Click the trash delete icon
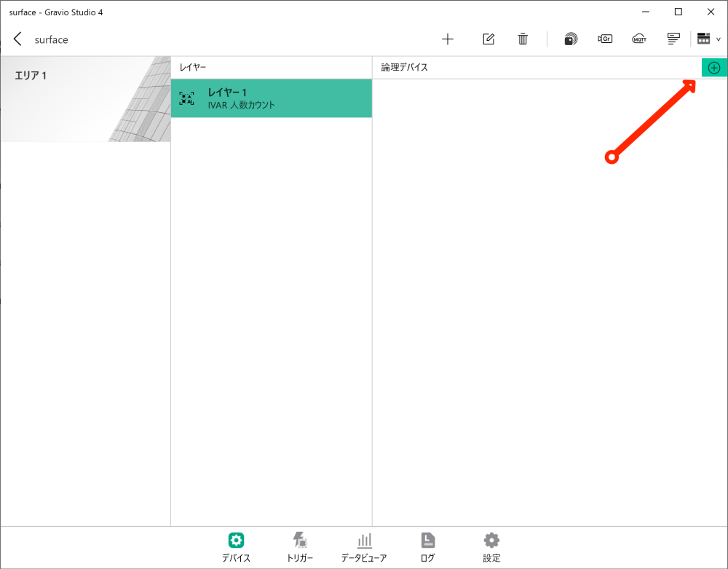Screen dimensions: 728x569 pos(523,39)
